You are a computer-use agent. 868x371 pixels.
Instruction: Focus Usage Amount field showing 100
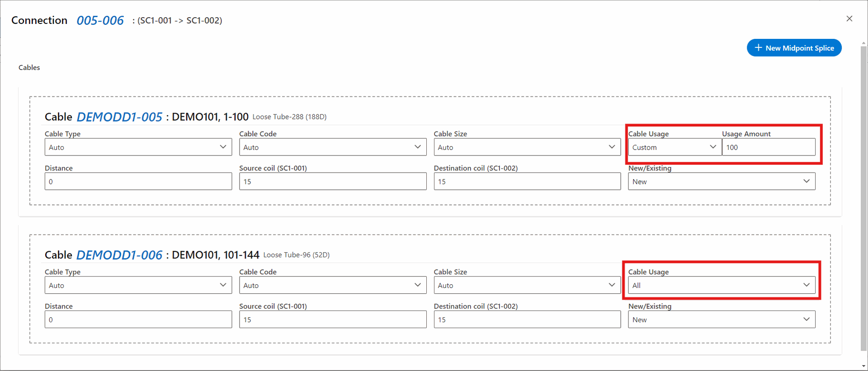769,147
